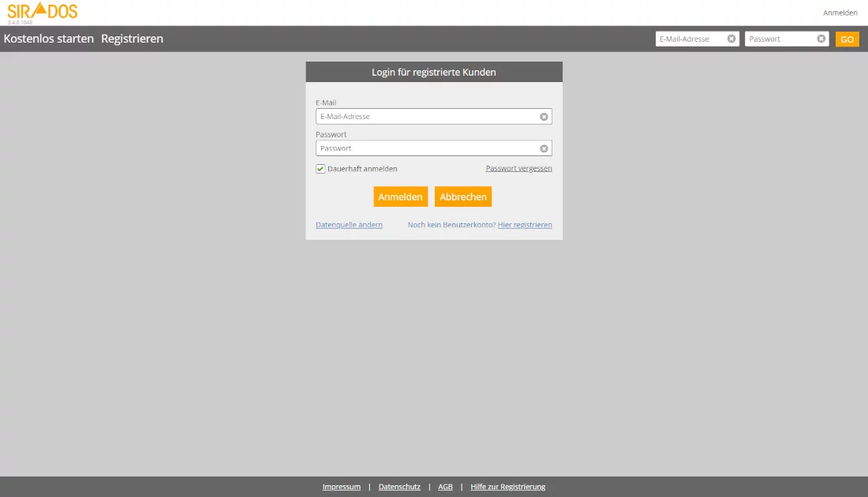
Task: Clear the login form E-Mail field icon
Action: tap(544, 117)
